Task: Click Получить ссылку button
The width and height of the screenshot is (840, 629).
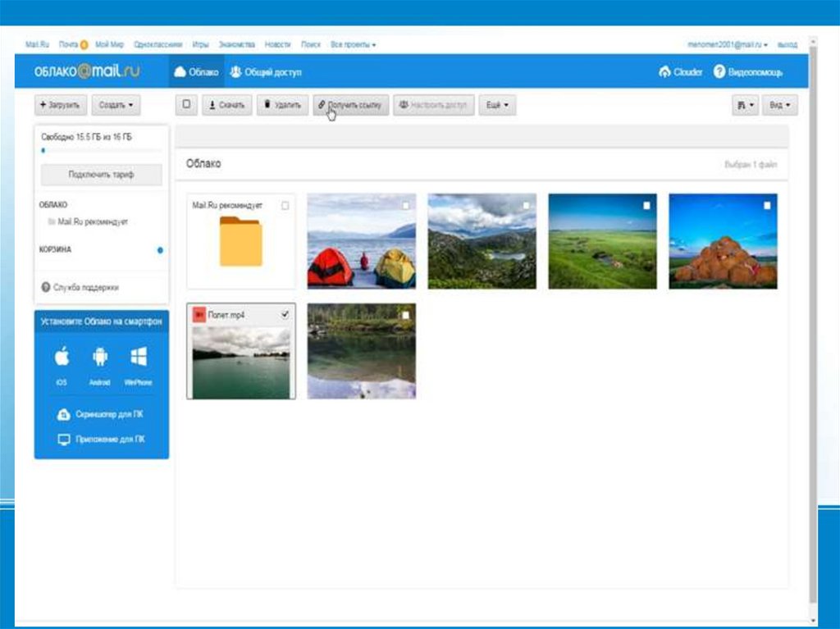Action: coord(351,105)
